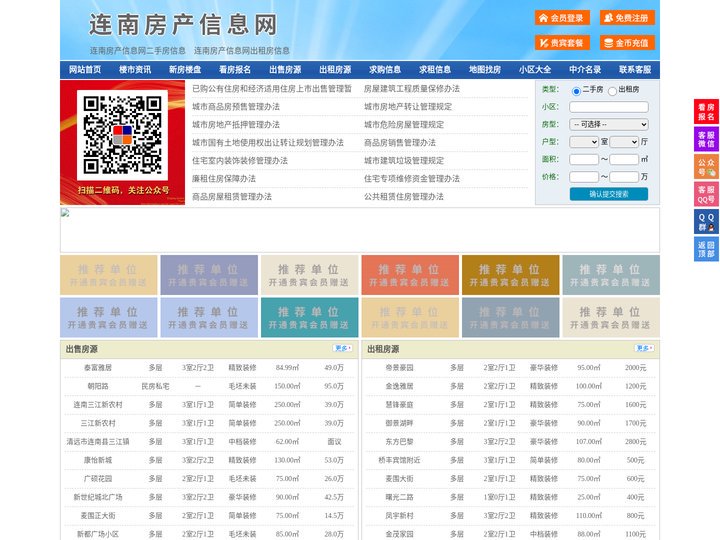720x540 pixels.
Task: Open 商品房屋租赁管理办法 link
Action: [x=232, y=197]
